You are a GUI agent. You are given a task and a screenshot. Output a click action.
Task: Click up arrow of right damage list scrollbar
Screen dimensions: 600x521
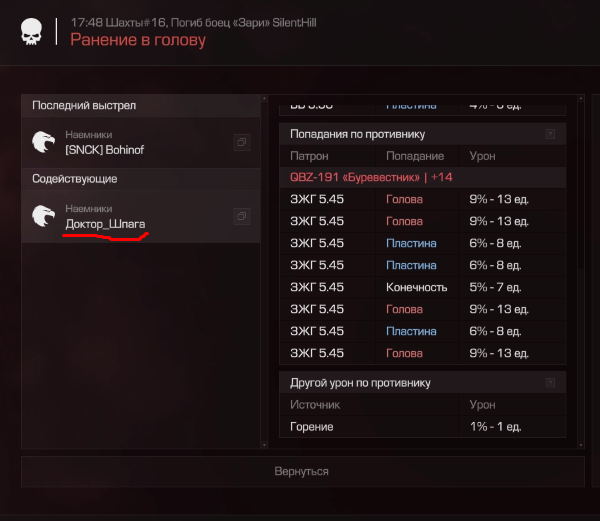(x=581, y=98)
